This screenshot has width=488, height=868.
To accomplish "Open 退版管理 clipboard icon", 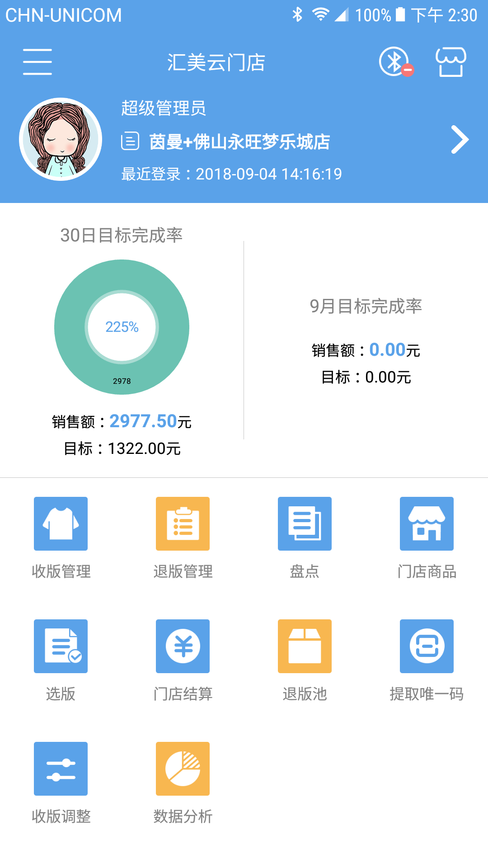I will pyautogui.click(x=183, y=524).
